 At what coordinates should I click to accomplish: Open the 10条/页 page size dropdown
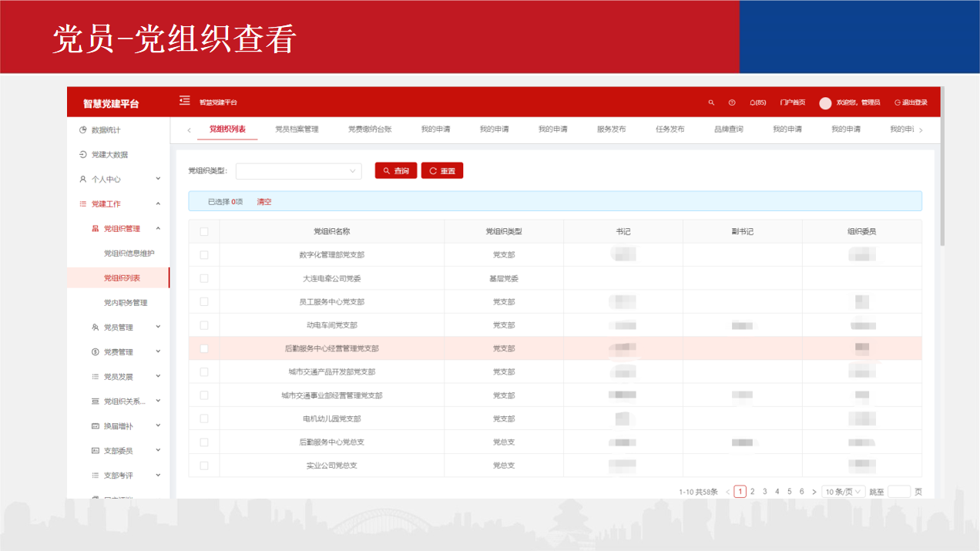tap(844, 492)
